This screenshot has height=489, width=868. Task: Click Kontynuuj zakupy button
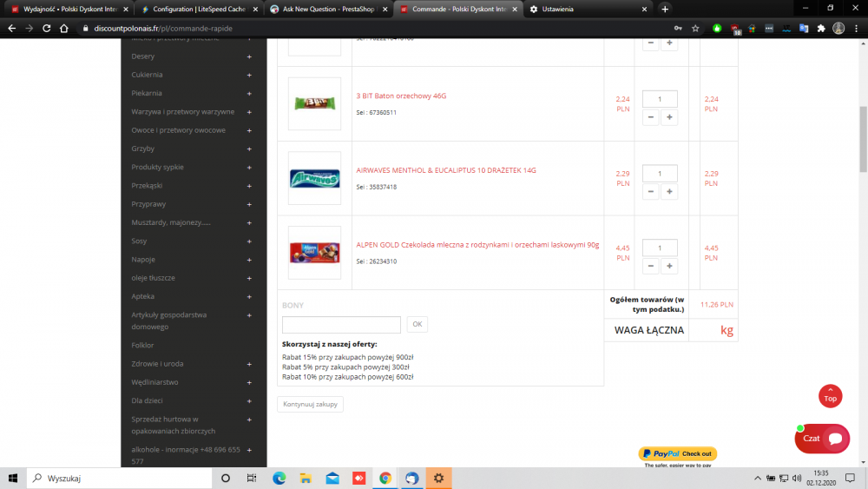point(310,404)
